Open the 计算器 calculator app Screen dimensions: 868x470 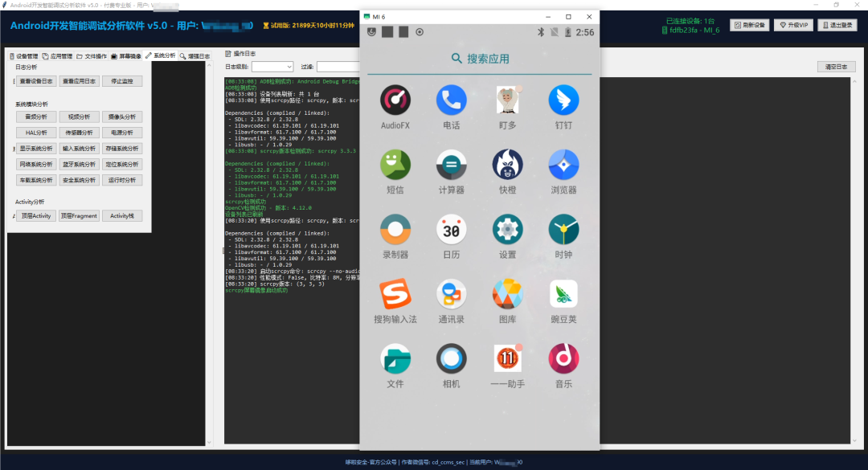451,165
